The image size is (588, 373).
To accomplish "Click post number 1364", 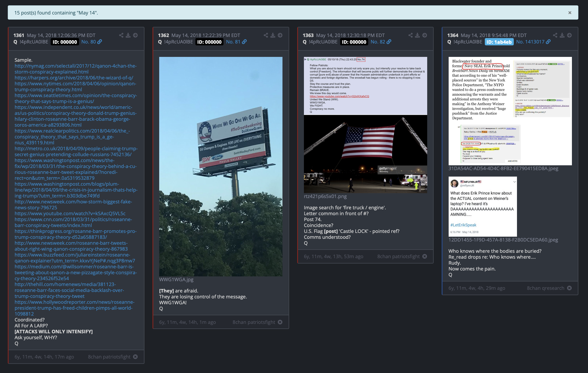I will click(x=453, y=35).
